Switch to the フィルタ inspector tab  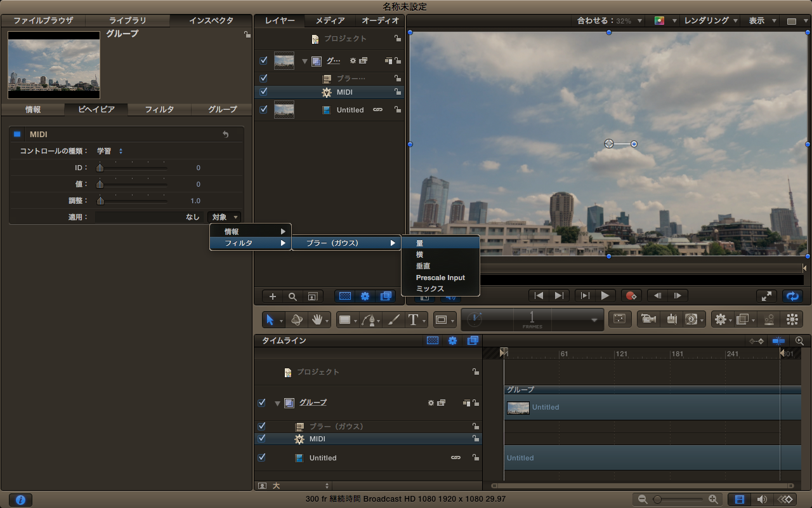point(159,109)
